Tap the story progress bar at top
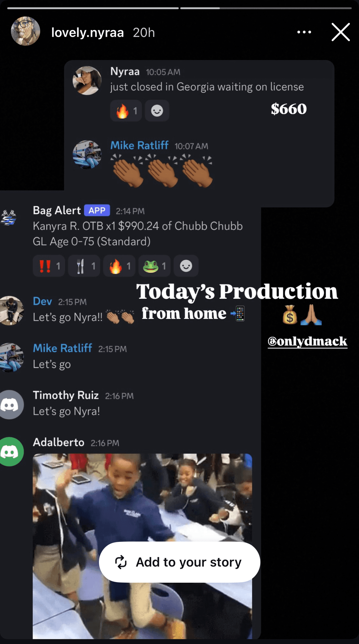Viewport: 359px width, 644px height. tap(179, 8)
